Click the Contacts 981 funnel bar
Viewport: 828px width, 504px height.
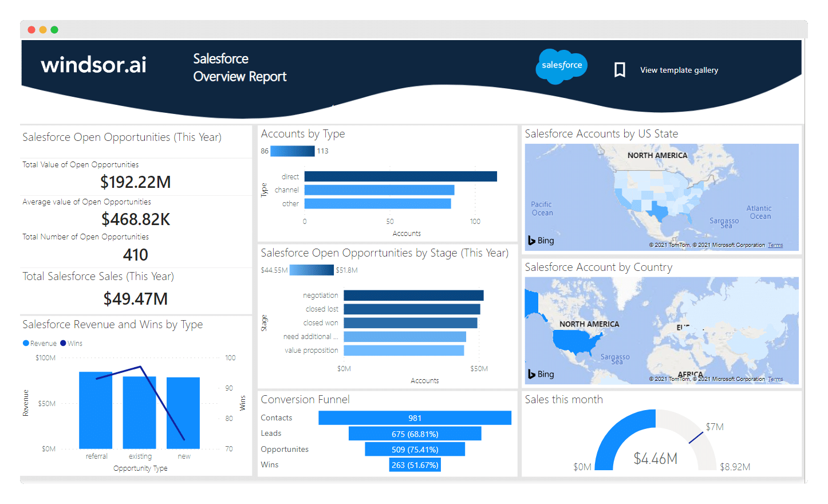tap(415, 418)
